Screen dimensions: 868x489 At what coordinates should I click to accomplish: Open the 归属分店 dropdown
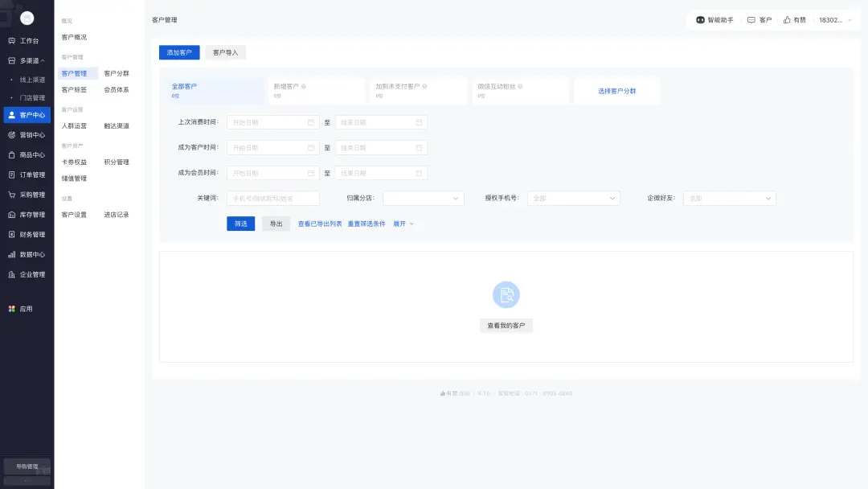423,198
